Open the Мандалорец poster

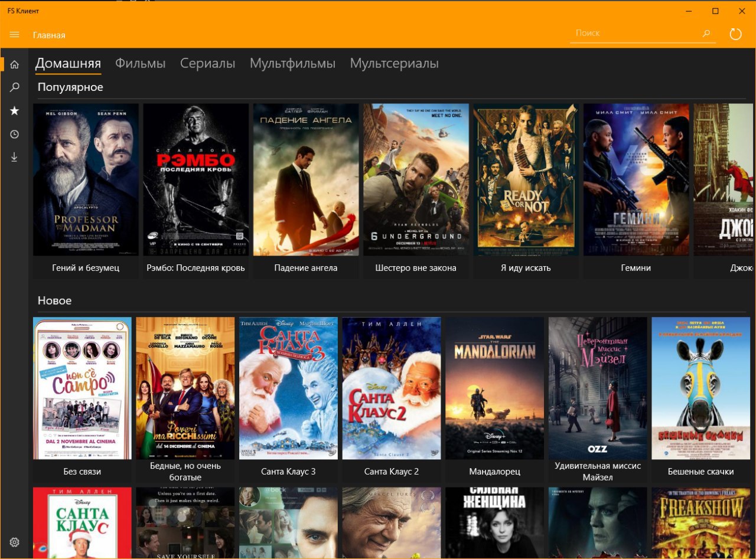494,388
